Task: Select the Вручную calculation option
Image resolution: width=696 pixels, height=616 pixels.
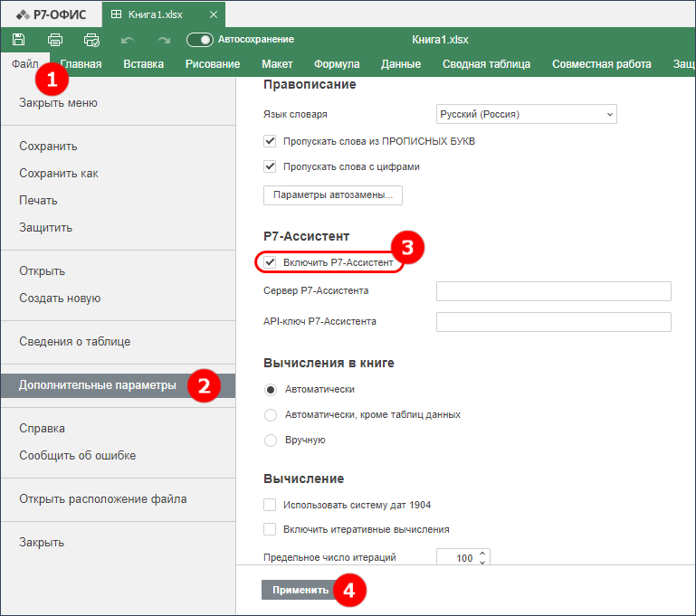Action: pyautogui.click(x=271, y=440)
